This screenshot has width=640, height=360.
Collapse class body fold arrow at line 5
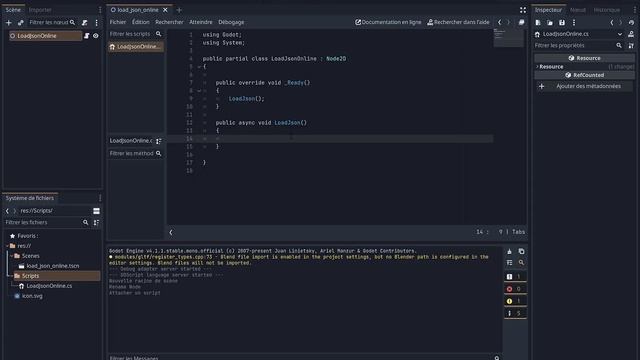199,67
